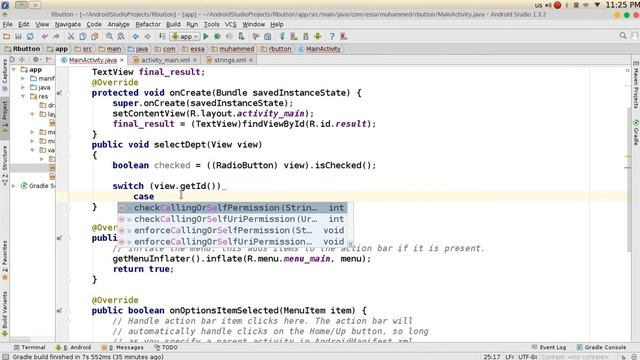This screenshot has width=640, height=360.
Task: Expand the manifests folder node
Action: point(23,78)
